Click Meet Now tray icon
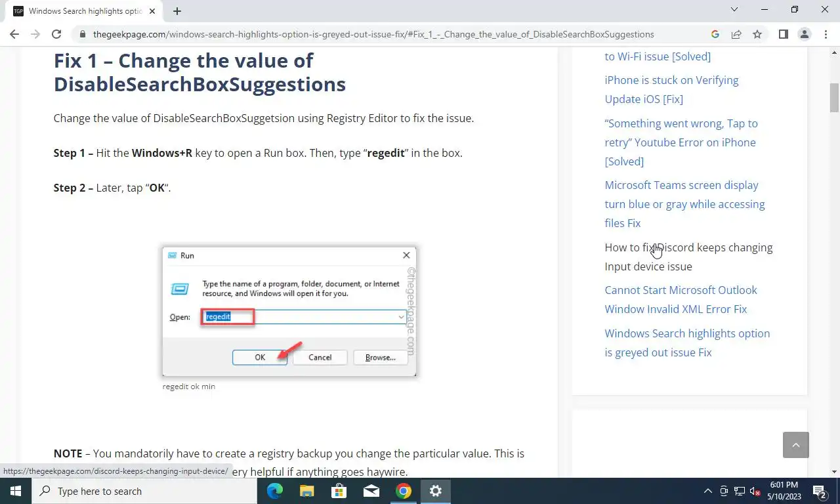The image size is (840, 504). 724,491
